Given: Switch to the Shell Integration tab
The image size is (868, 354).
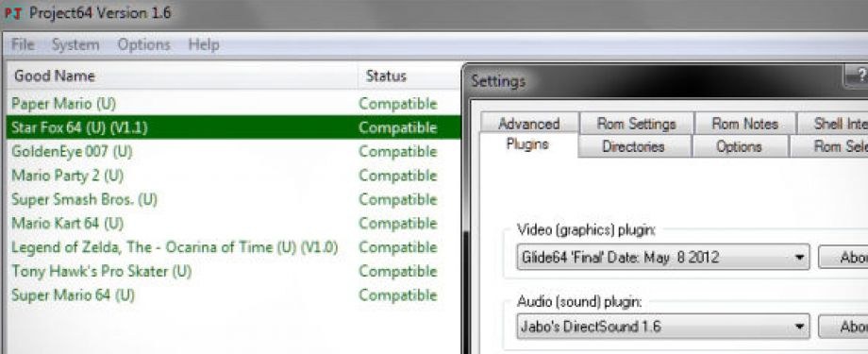Looking at the screenshot, I should [832, 124].
